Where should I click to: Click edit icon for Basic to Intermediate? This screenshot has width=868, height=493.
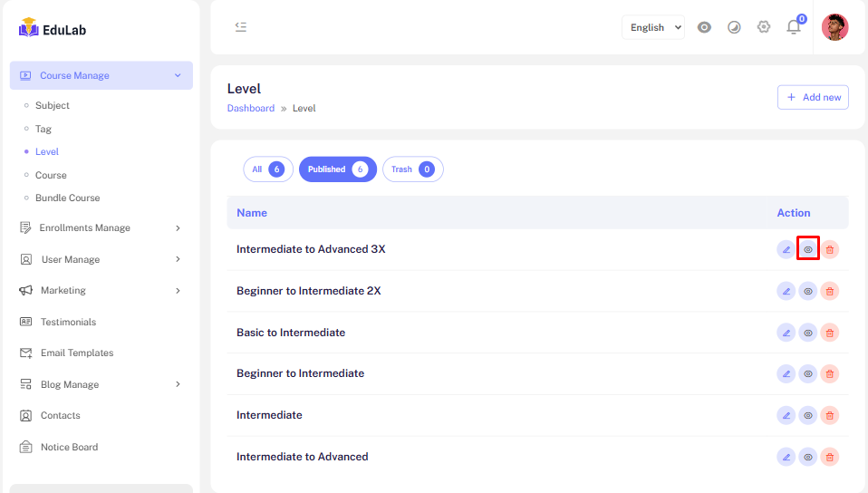[x=786, y=333]
